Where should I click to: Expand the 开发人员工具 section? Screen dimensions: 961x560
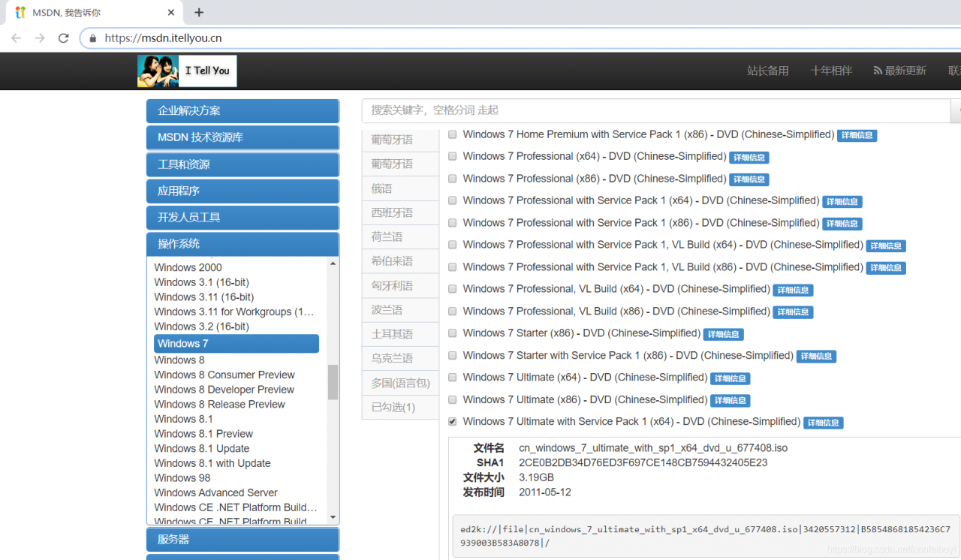pyautogui.click(x=243, y=218)
